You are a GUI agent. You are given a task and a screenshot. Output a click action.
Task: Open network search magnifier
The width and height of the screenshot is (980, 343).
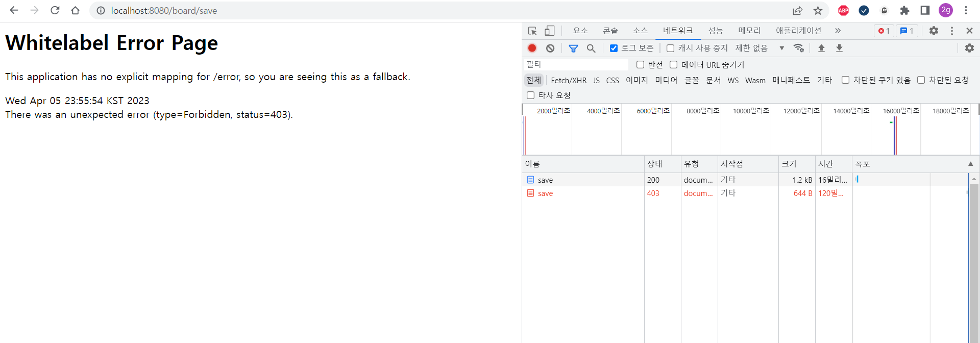[x=591, y=48]
